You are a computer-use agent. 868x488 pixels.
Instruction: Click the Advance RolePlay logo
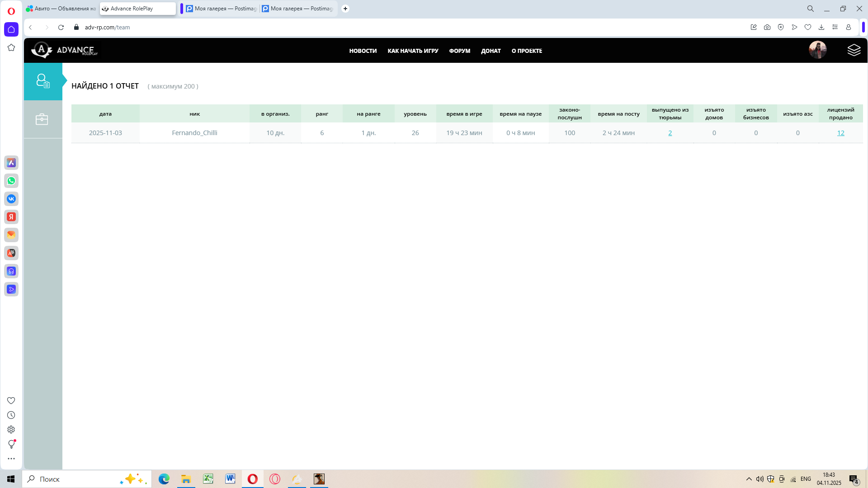[65, 50]
